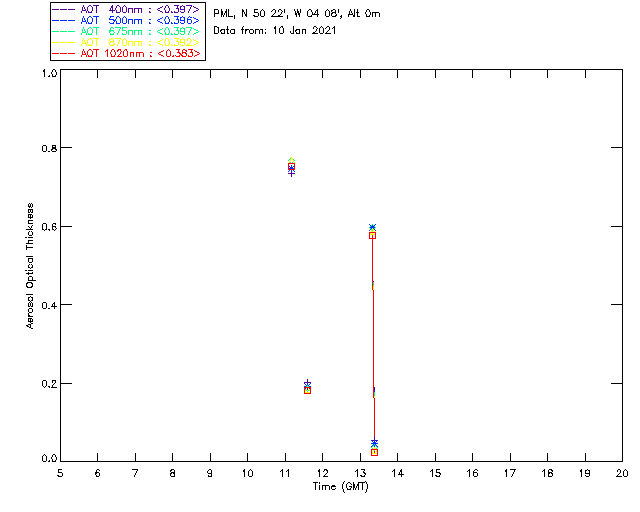Click the blue star marker near 0.05 AOT

374,443
